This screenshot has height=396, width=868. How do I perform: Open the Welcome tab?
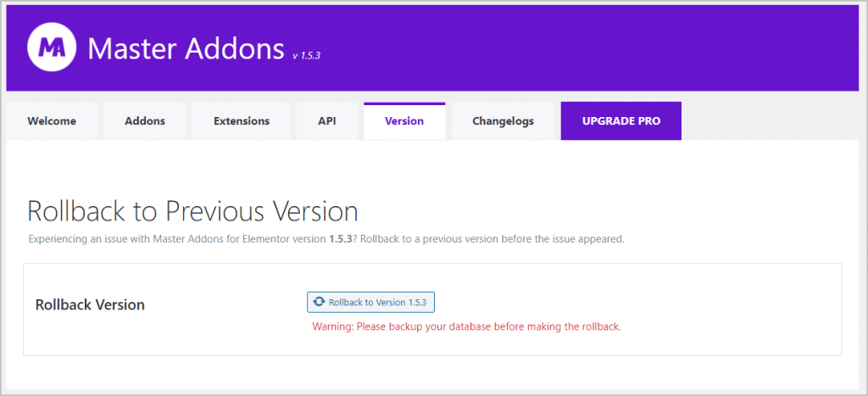click(x=52, y=121)
